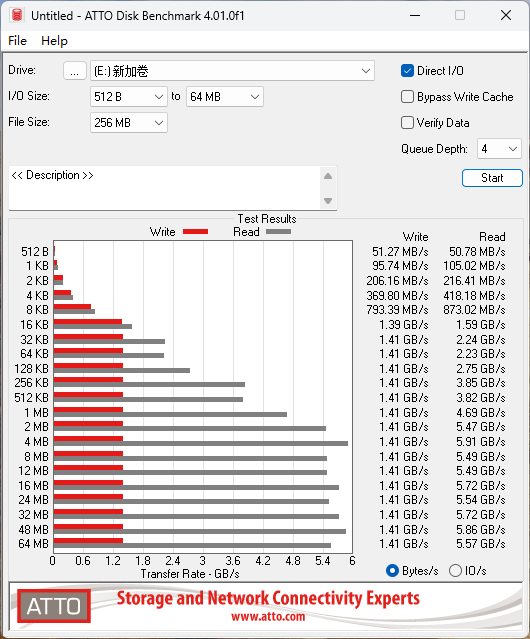The width and height of the screenshot is (530, 639).
Task: Select the IO/s radio button
Action: point(455,571)
